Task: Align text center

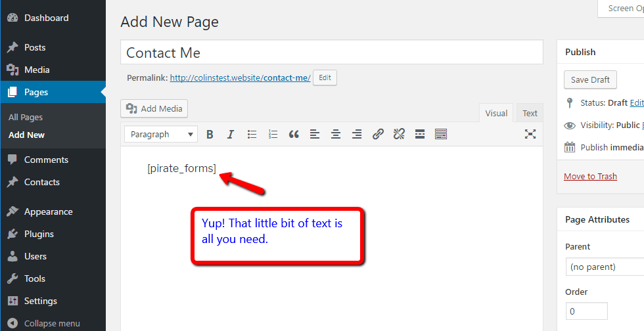Action: [x=336, y=134]
